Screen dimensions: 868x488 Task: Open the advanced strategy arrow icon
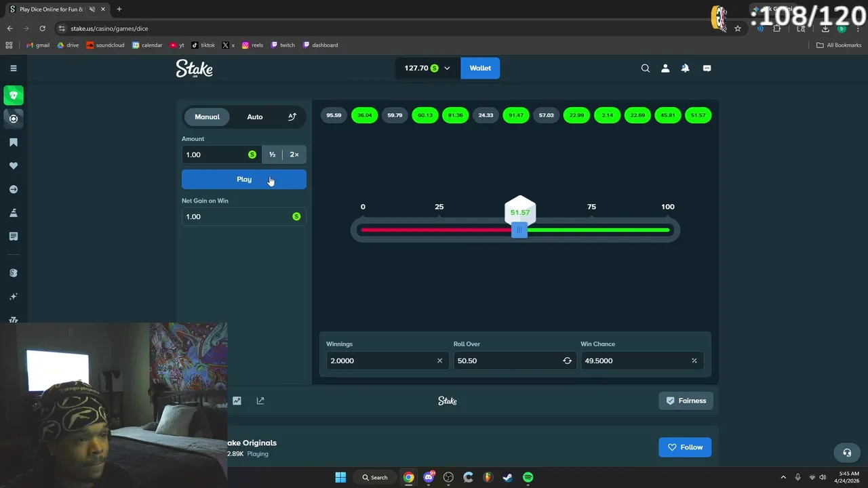coord(292,117)
